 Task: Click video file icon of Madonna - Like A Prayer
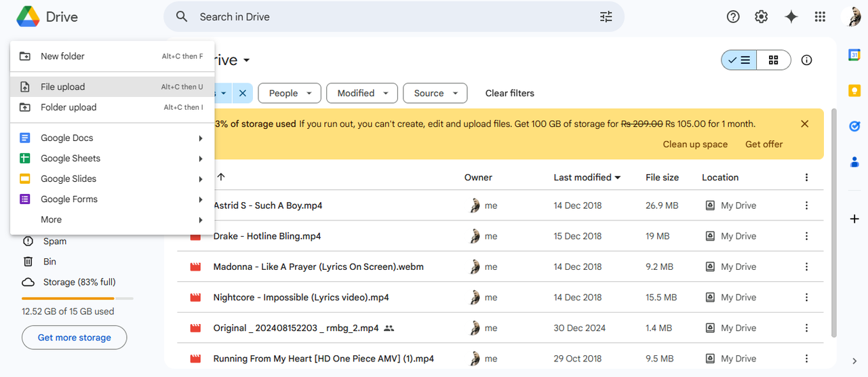[196, 266]
